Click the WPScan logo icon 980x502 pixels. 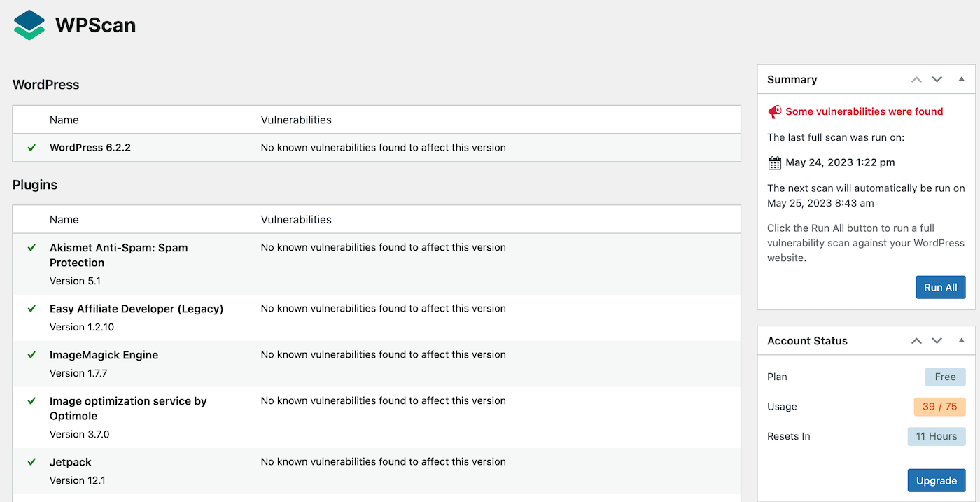tap(29, 25)
